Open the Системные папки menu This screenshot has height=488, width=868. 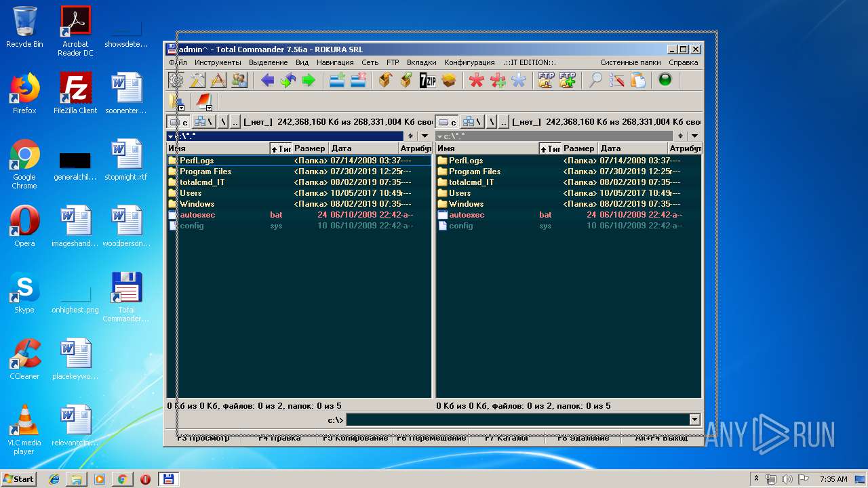pos(631,62)
